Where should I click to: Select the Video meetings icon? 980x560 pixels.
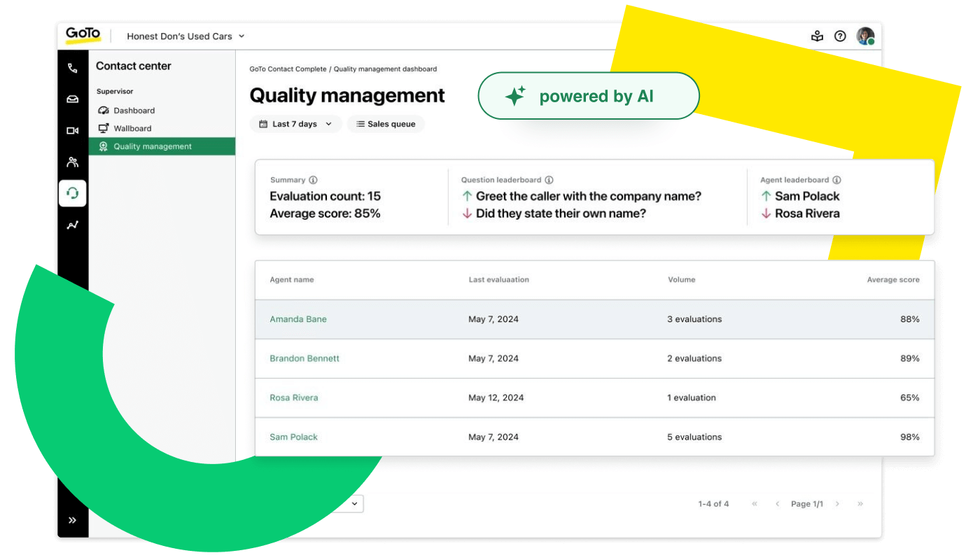[x=72, y=130]
